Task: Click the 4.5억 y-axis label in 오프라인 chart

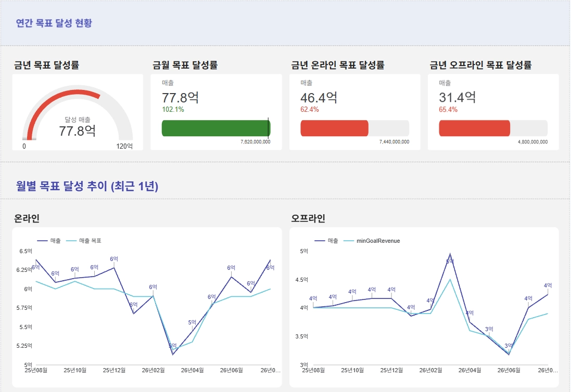Action: (x=301, y=280)
